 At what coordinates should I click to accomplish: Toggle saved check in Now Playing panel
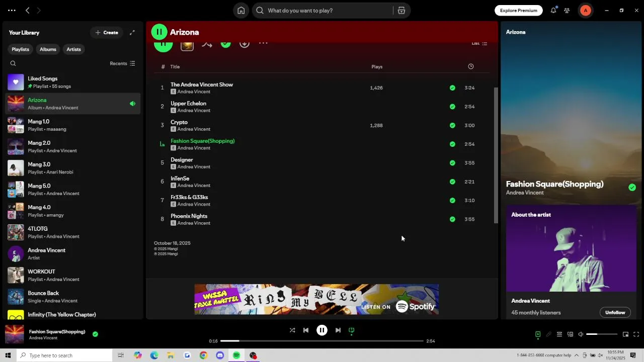pyautogui.click(x=632, y=188)
